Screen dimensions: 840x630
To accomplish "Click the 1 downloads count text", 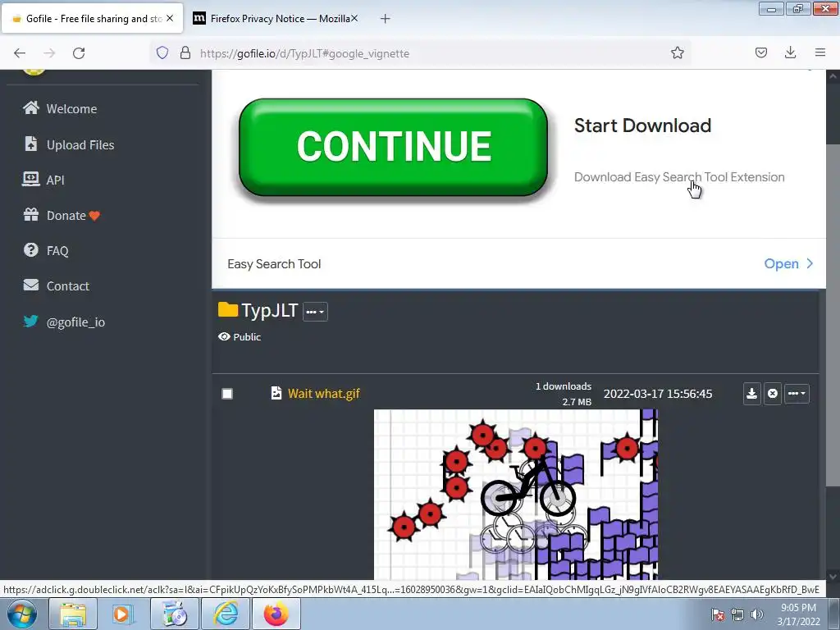I will click(x=563, y=386).
